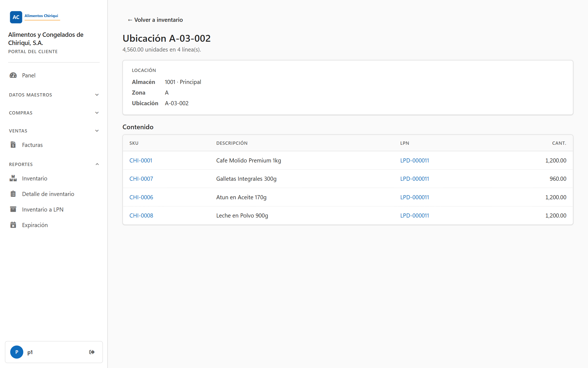The height and width of the screenshot is (368, 588).
Task: Collapse the Reportes section chevron
Action: click(97, 164)
